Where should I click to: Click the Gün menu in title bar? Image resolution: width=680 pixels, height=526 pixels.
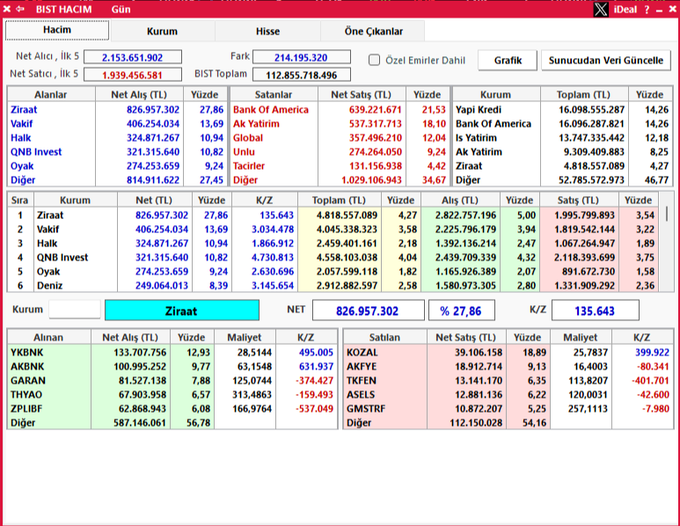[121, 10]
